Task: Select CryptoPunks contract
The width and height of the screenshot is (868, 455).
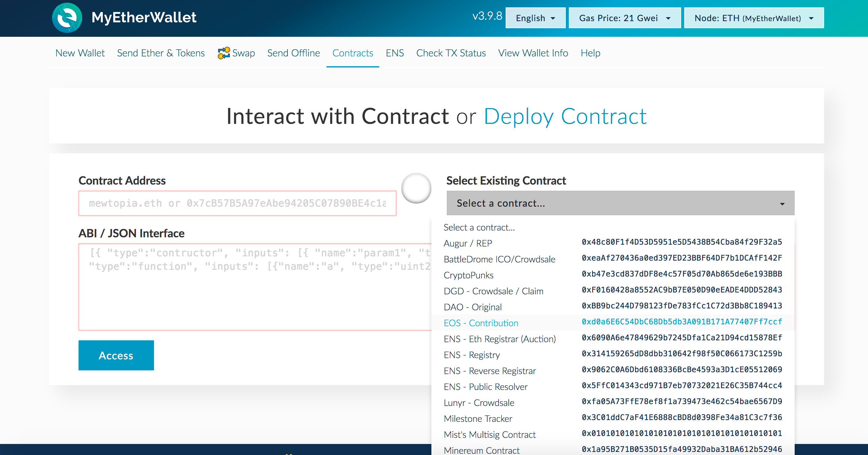Action: click(x=613, y=275)
